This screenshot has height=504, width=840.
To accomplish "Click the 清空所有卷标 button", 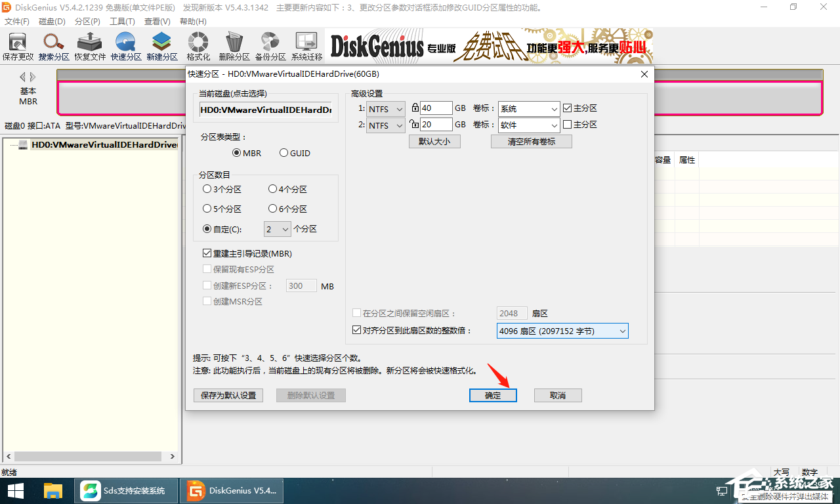I will tap(532, 141).
